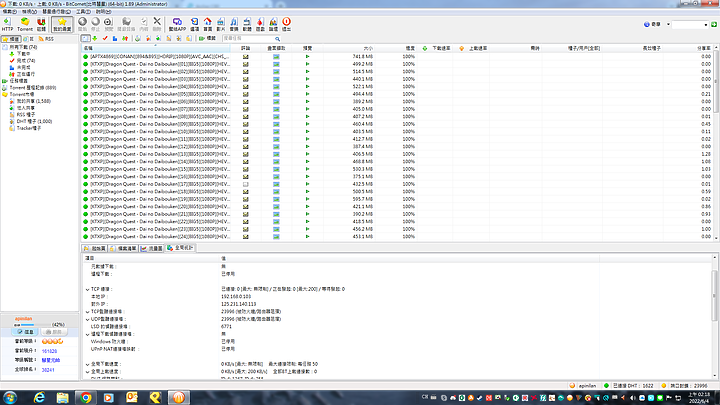The height and width of the screenshot is (405, 720).
Task: Collapse the global download speed row
Action: coord(87,364)
